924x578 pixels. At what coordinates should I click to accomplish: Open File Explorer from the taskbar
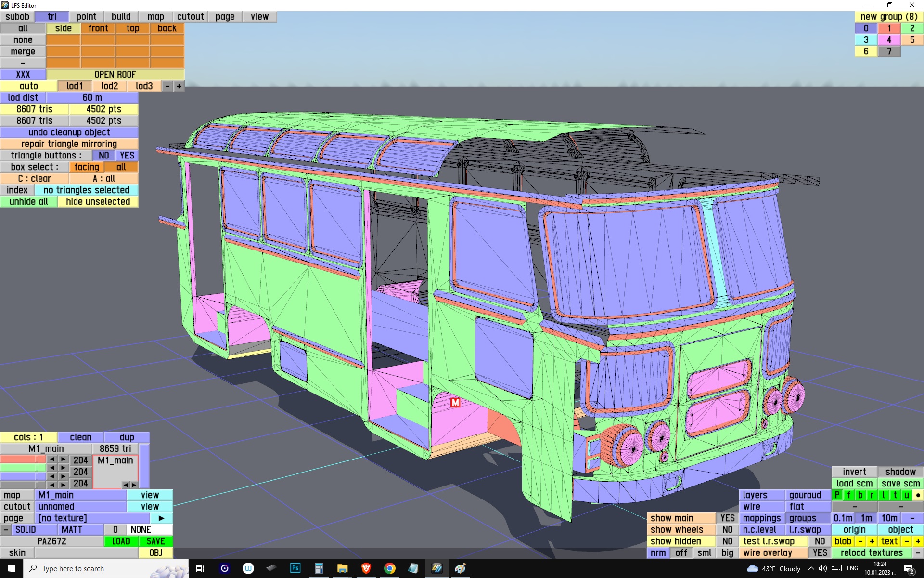pos(342,568)
